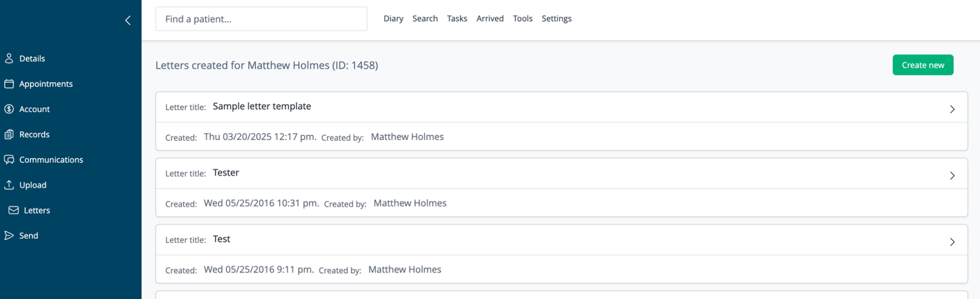
Task: Open the Details person icon
Action: click(9, 59)
